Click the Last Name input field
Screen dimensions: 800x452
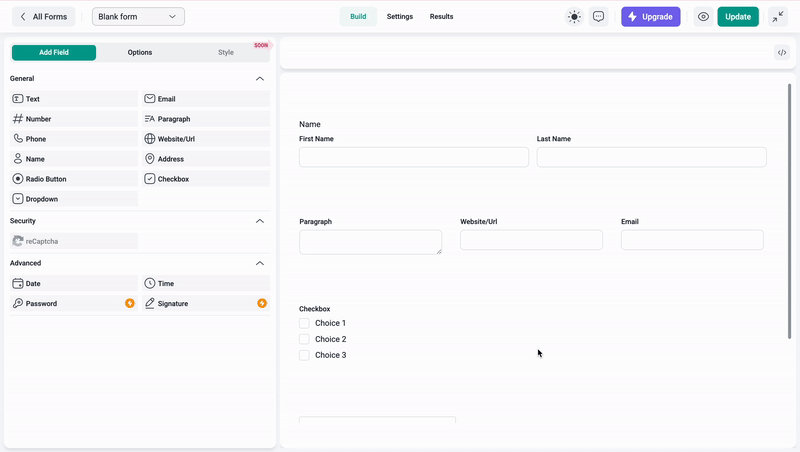pyautogui.click(x=652, y=157)
